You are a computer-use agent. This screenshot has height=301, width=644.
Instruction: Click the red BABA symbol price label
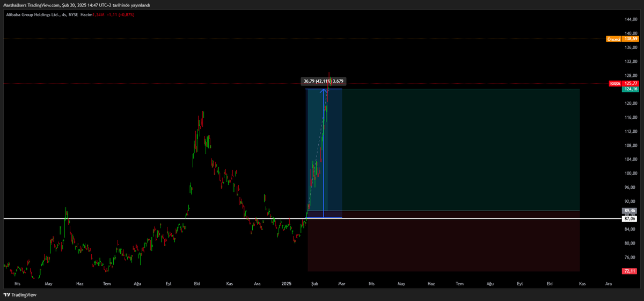click(615, 83)
